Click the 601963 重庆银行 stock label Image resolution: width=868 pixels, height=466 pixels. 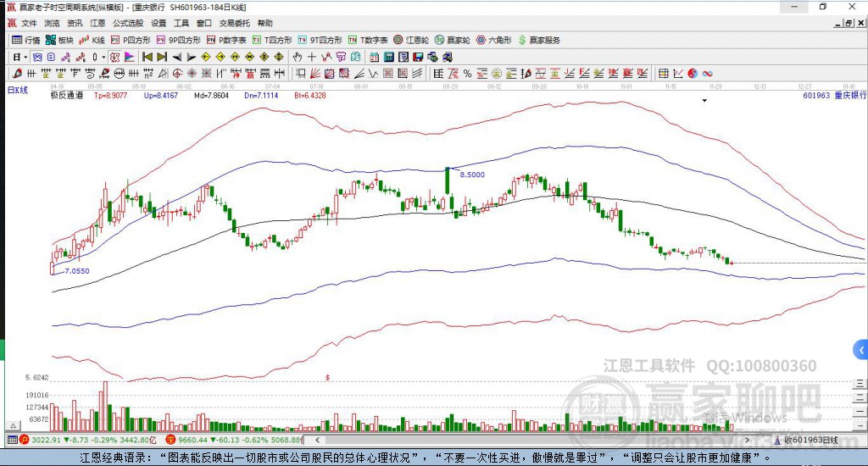click(835, 95)
